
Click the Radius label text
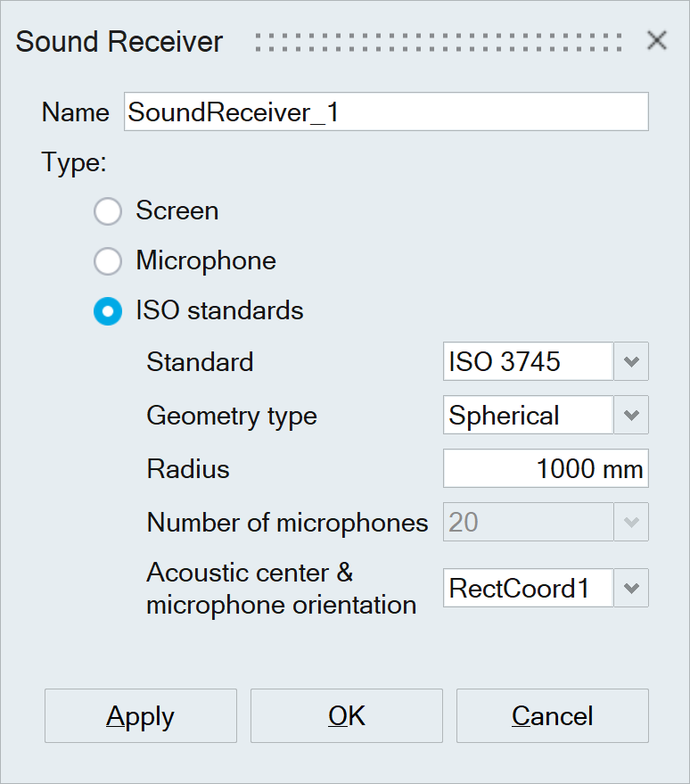(188, 469)
